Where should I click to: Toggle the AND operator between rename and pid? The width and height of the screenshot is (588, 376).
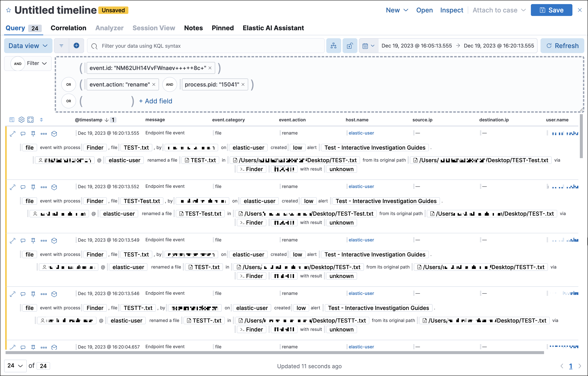coord(170,84)
